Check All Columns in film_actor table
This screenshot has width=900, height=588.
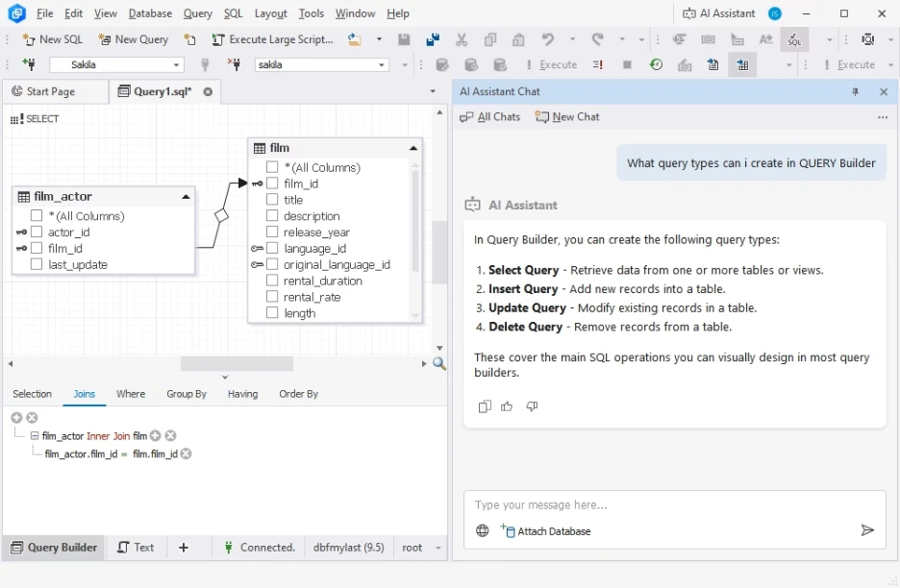pyautogui.click(x=37, y=215)
